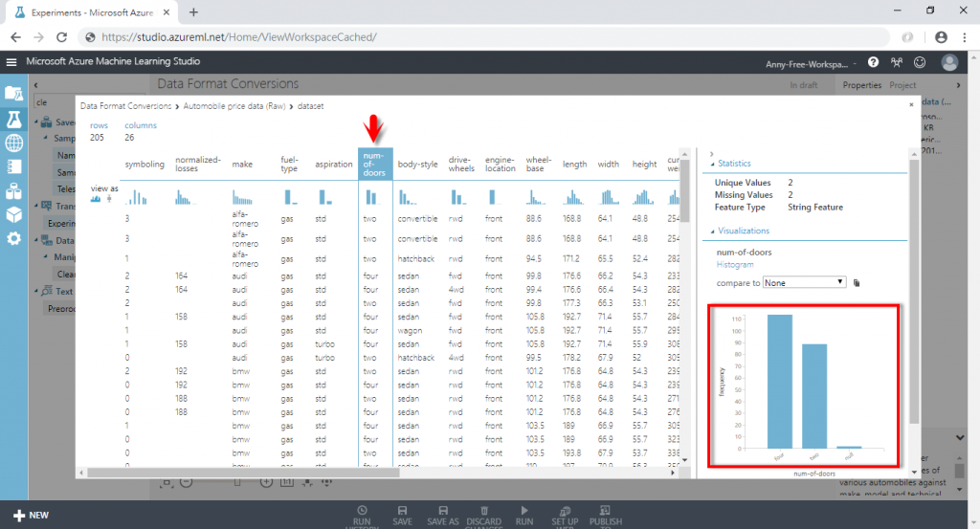This screenshot has width=980, height=529.
Task: Click the browser address bar URL
Action: [238, 37]
